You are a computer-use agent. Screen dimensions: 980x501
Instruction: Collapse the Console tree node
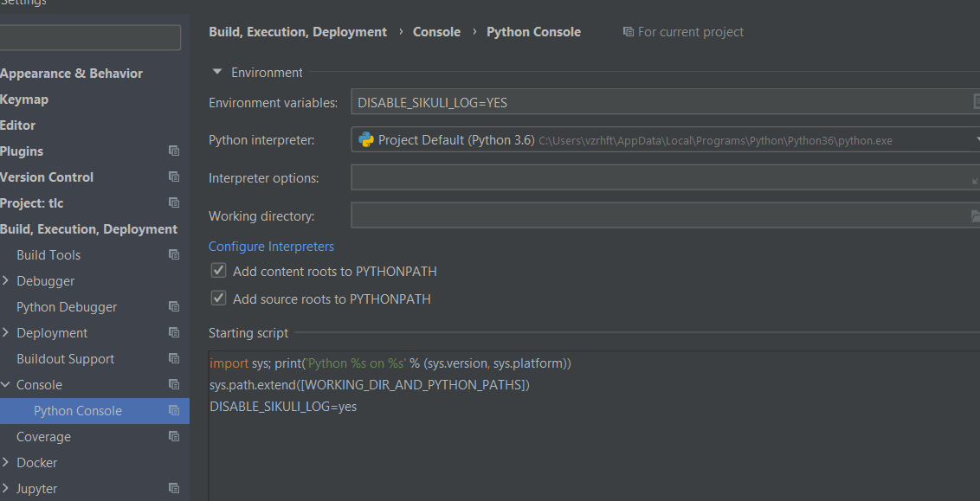click(x=6, y=385)
